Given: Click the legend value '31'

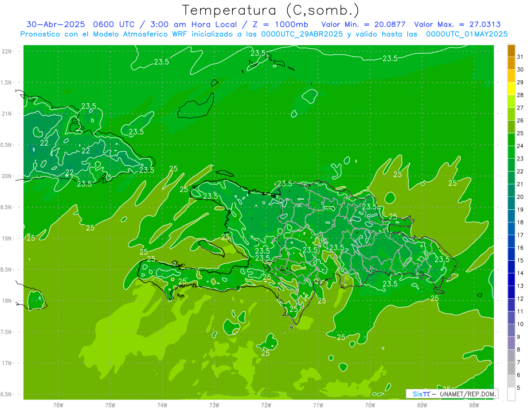Looking at the screenshot, I should 520,57.
